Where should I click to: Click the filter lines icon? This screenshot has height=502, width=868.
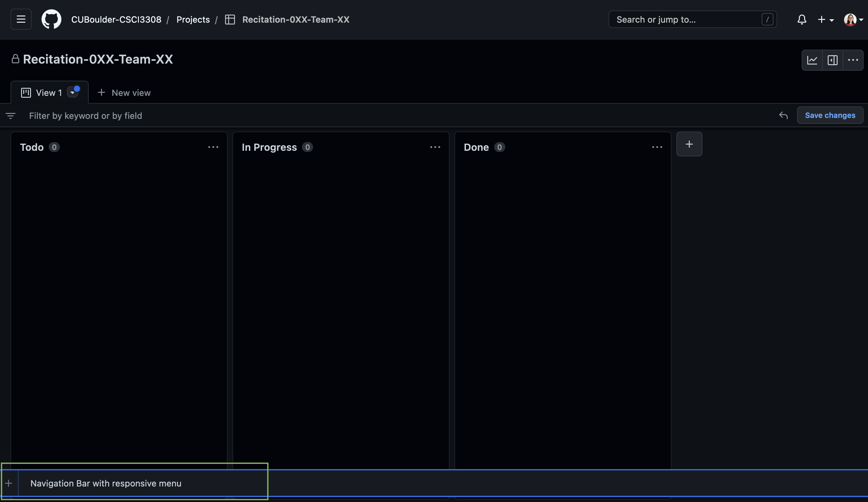coord(11,115)
